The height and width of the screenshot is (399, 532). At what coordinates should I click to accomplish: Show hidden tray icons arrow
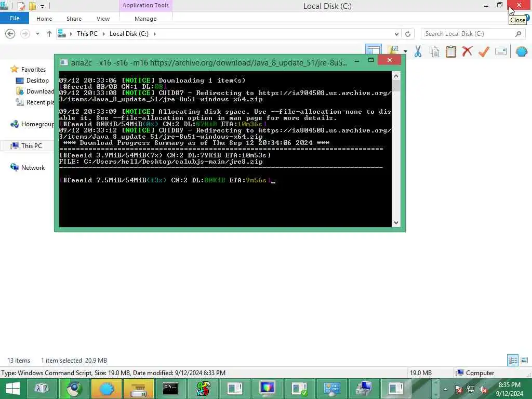pyautogui.click(x=445, y=389)
